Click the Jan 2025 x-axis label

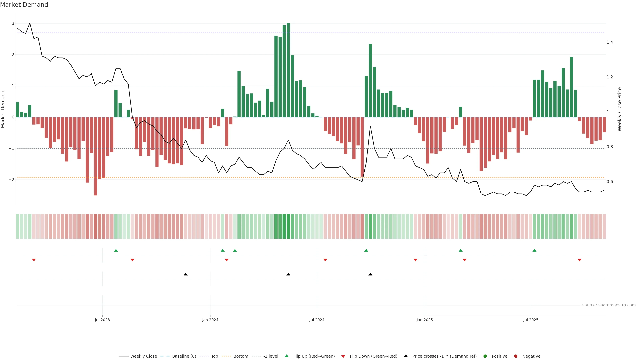(424, 320)
